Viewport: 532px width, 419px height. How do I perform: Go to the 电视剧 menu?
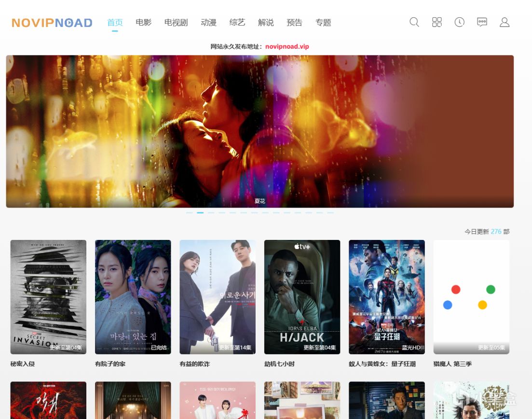point(176,22)
